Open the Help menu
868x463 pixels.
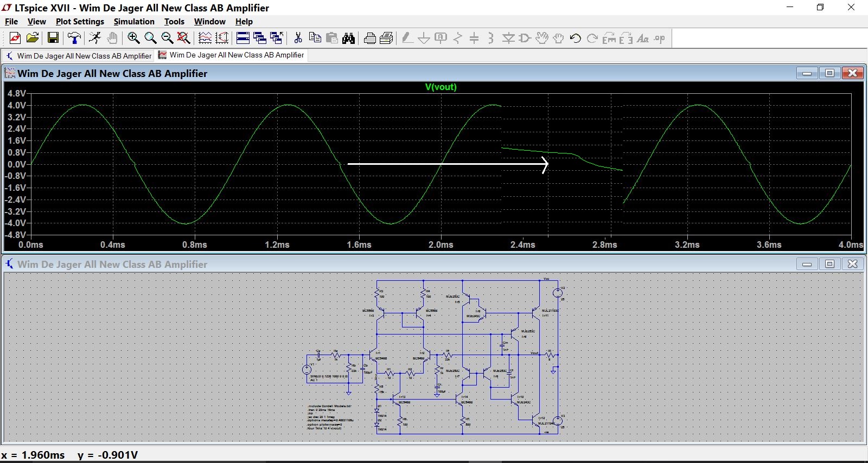[x=244, y=22]
